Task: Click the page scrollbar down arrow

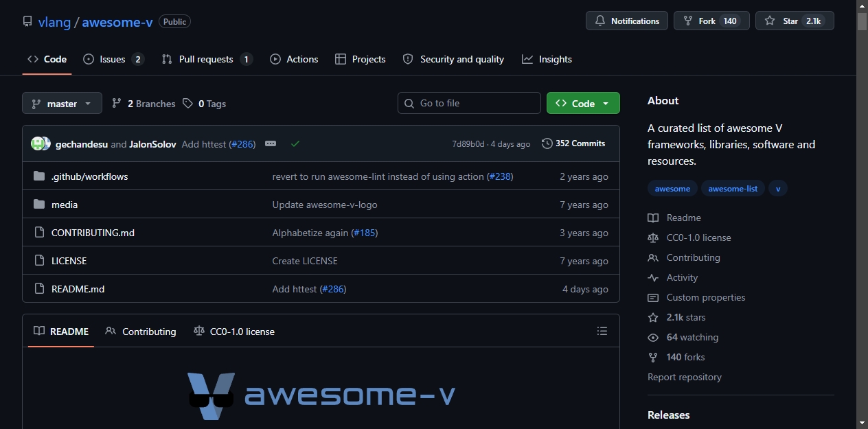Action: (862, 422)
